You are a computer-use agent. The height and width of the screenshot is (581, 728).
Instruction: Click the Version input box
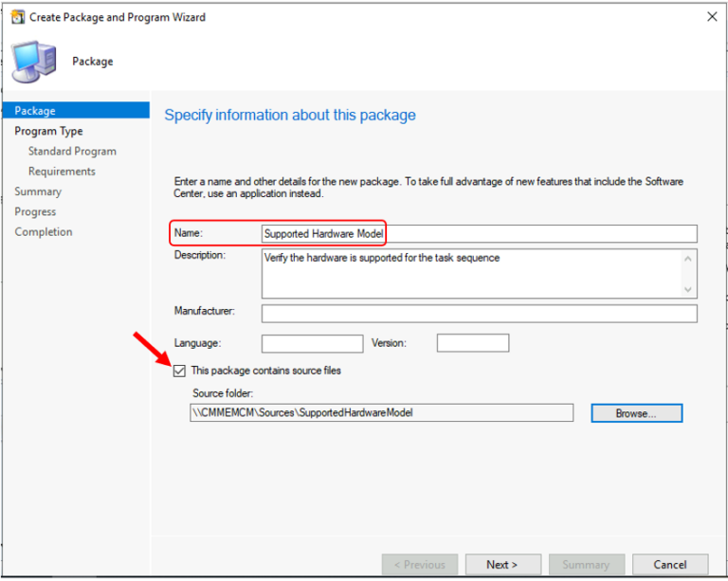[x=472, y=343]
